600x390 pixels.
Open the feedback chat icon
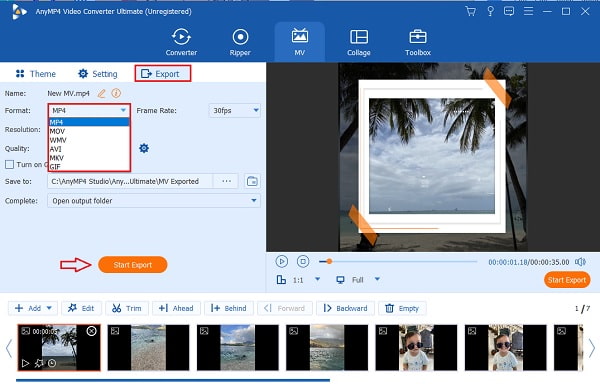(x=509, y=11)
